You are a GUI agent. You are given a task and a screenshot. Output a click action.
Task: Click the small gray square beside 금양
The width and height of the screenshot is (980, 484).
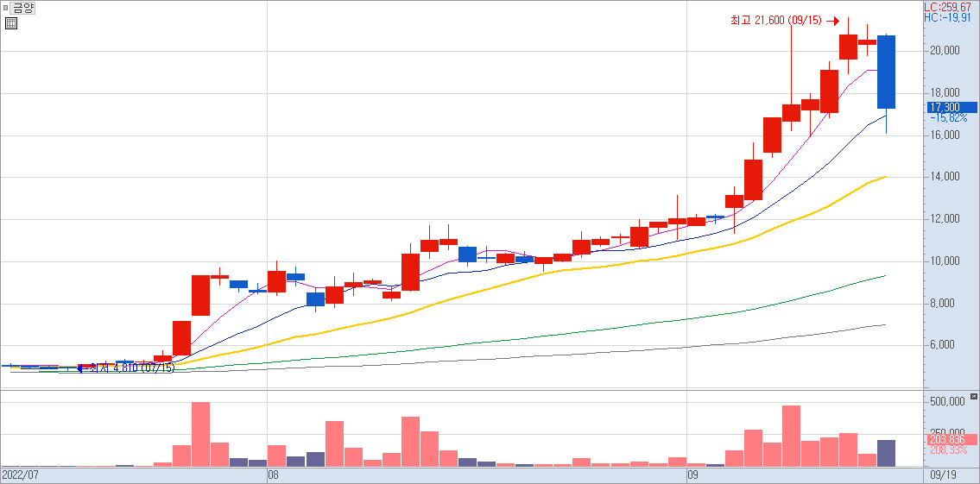click(6, 8)
